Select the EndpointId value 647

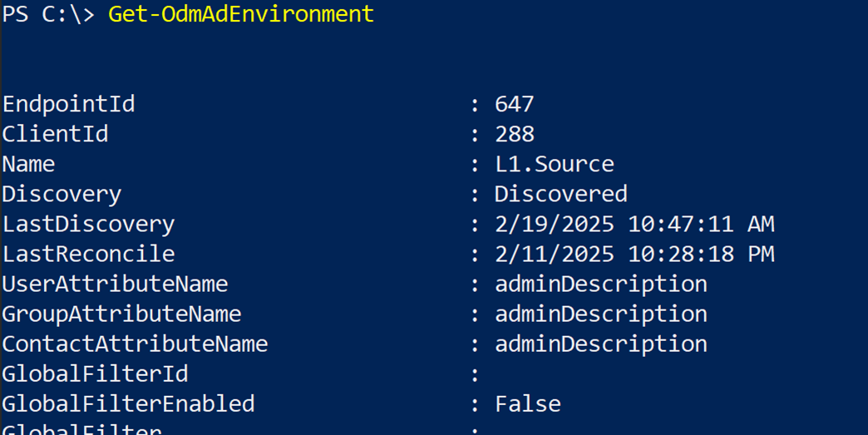(x=514, y=104)
